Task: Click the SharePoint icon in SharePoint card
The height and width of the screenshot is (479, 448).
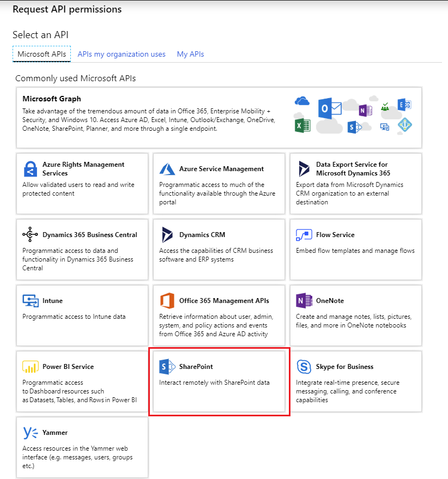Action: pyautogui.click(x=167, y=367)
